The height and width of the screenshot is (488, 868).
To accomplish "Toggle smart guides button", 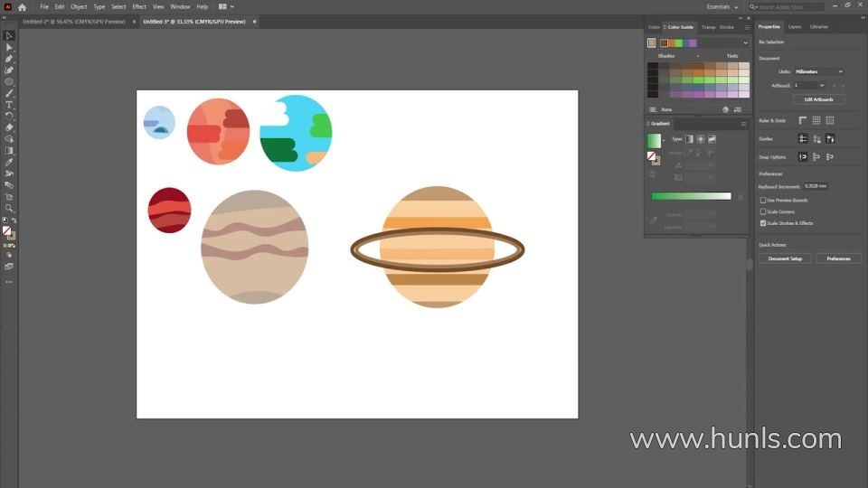I will point(830,139).
